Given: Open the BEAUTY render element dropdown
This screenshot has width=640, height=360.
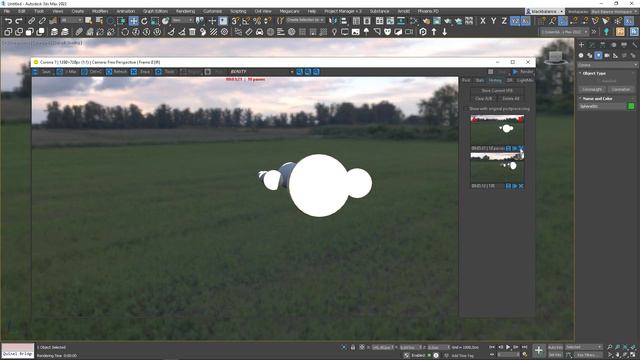Looking at the screenshot, I should pos(262,72).
